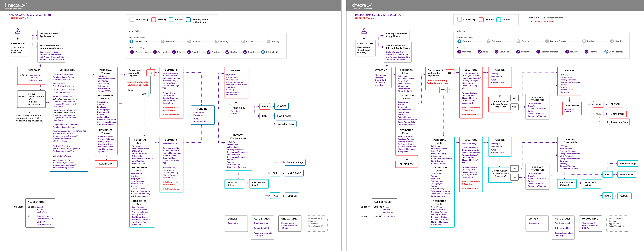The image size is (644, 251).
Task: Tick the blue Primary with or without Joint box
Action: click(x=188, y=19)
